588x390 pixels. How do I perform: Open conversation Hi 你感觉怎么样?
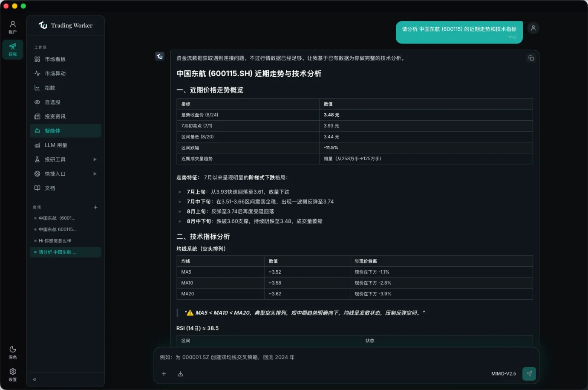tap(66, 241)
